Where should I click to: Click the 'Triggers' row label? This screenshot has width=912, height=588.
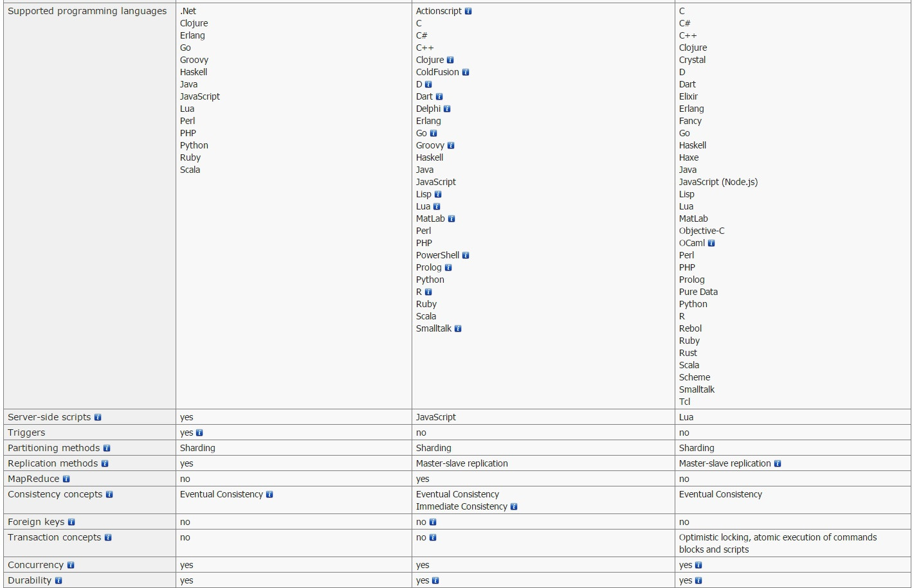[x=26, y=432]
